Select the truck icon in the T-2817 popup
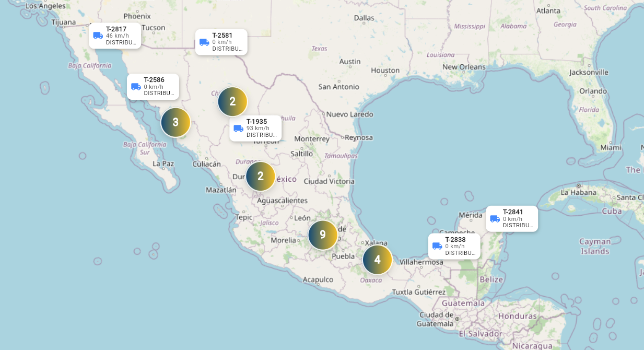Viewport: 644px width, 350px height. (98, 35)
